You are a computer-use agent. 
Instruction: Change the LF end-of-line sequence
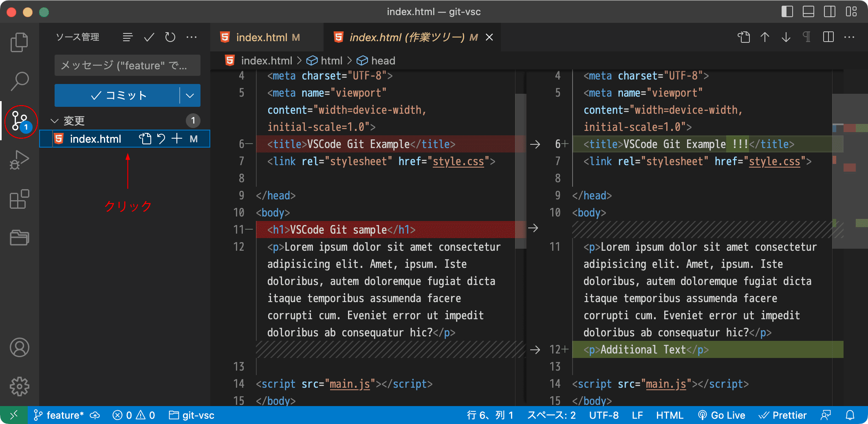637,415
